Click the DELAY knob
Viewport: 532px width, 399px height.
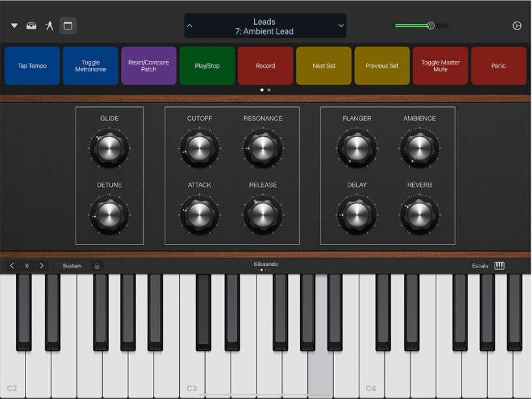point(357,214)
